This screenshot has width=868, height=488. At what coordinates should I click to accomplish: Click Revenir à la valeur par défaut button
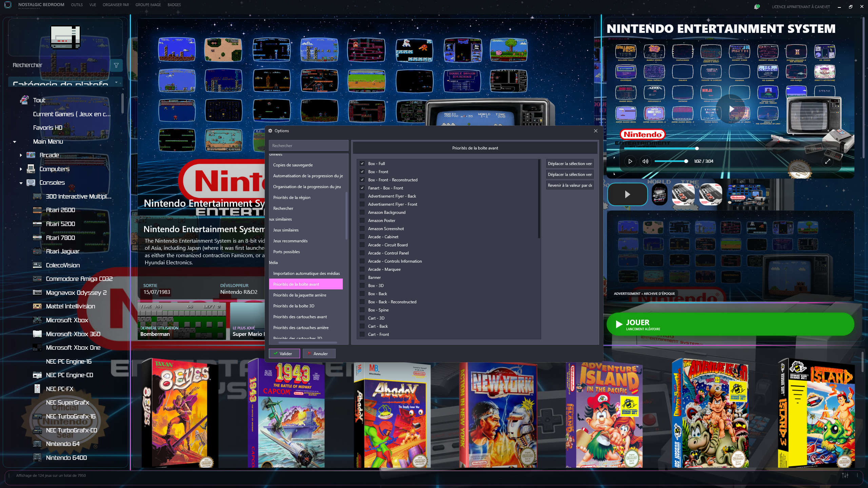click(x=570, y=185)
